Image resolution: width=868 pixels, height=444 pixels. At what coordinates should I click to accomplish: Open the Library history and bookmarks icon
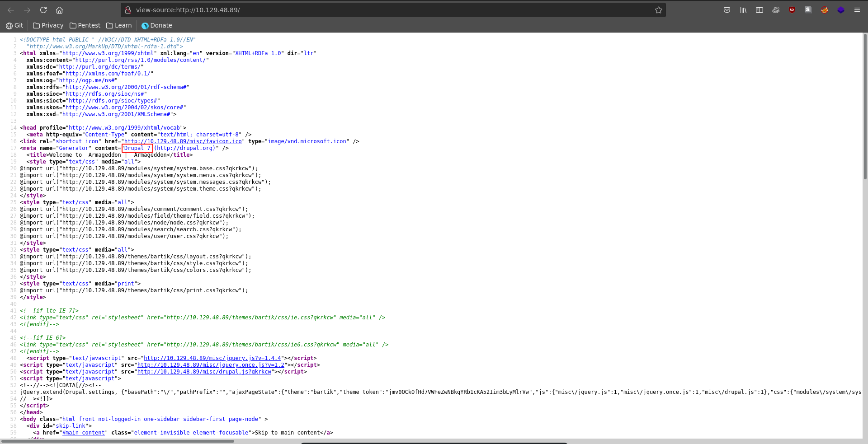click(x=743, y=10)
